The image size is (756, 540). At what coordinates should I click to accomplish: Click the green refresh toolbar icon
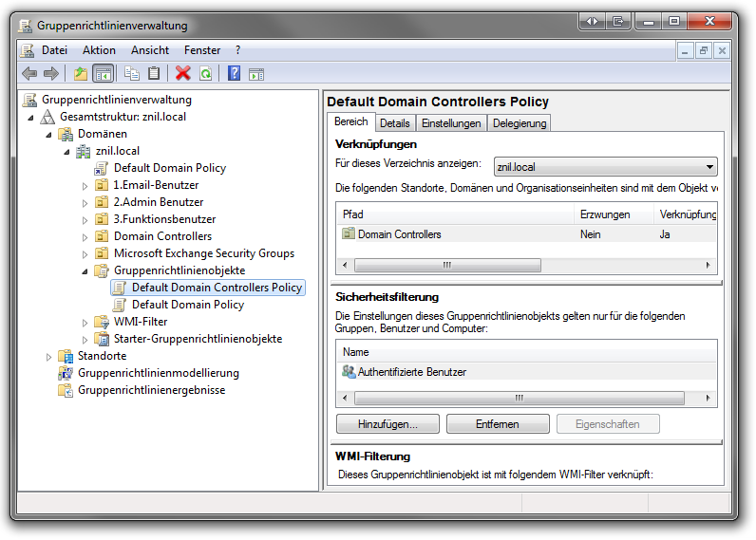204,74
